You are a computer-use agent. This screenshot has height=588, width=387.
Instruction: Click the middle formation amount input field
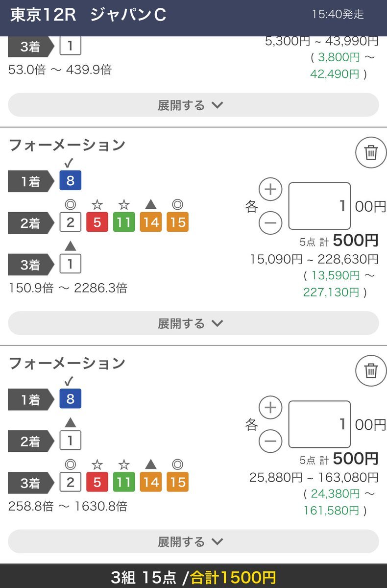319,206
